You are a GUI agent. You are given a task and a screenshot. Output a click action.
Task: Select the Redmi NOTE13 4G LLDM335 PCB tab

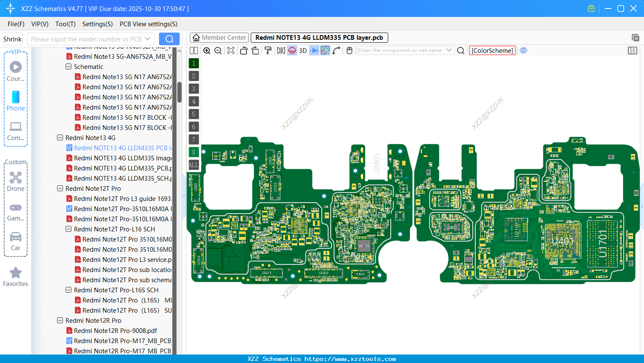pos(319,37)
